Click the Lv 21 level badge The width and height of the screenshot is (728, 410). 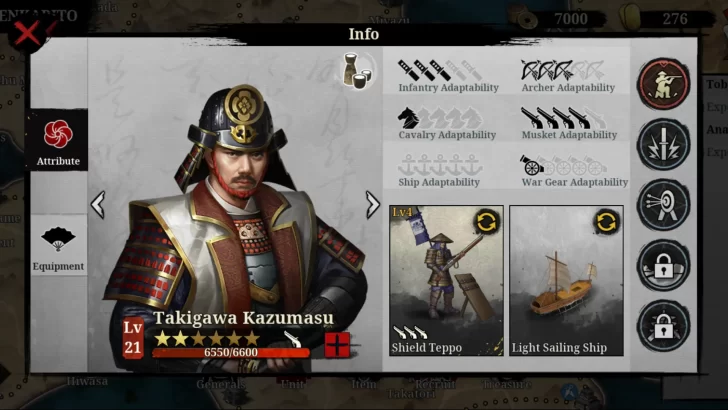click(x=133, y=338)
